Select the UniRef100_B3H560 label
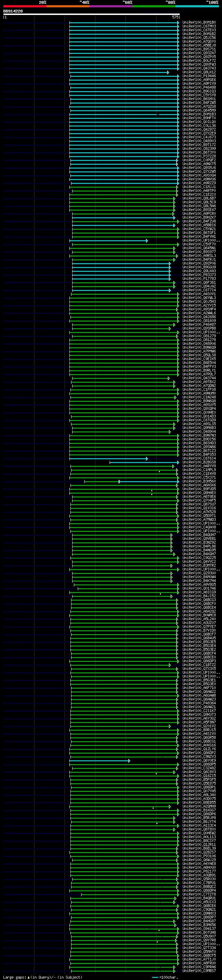The width and height of the screenshot is (222, 980). pos(199,481)
